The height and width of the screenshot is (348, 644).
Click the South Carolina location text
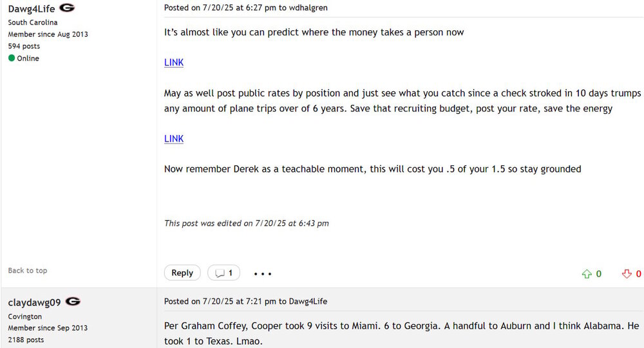[x=33, y=23]
